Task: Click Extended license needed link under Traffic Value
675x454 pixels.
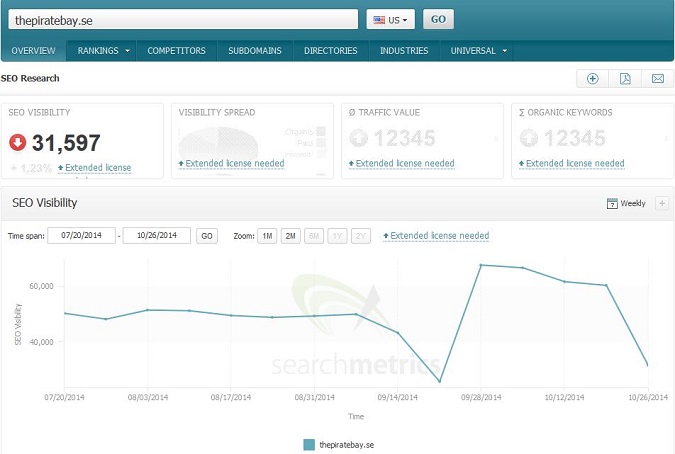Action: tap(400, 163)
